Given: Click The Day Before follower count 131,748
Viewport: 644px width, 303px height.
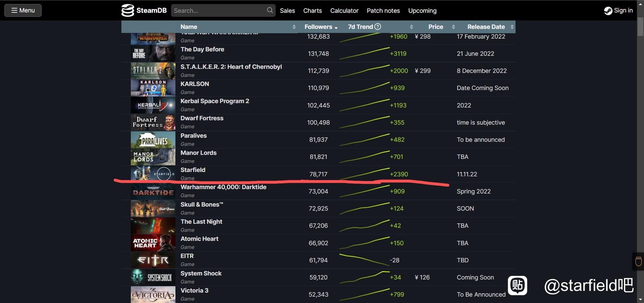Looking at the screenshot, I should pos(318,54).
